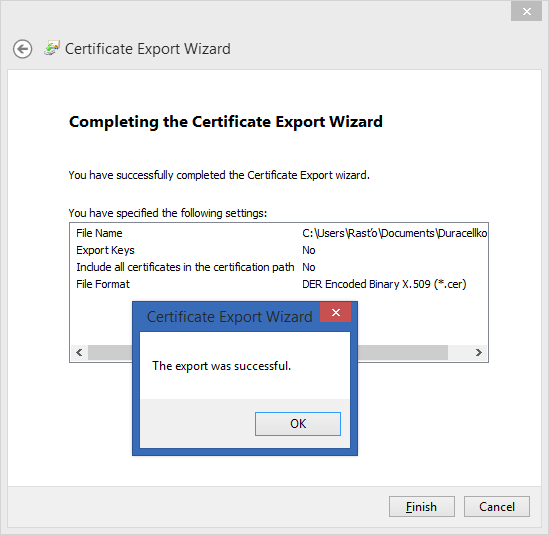
Task: Go back with the wizard back arrow
Action: tap(23, 49)
